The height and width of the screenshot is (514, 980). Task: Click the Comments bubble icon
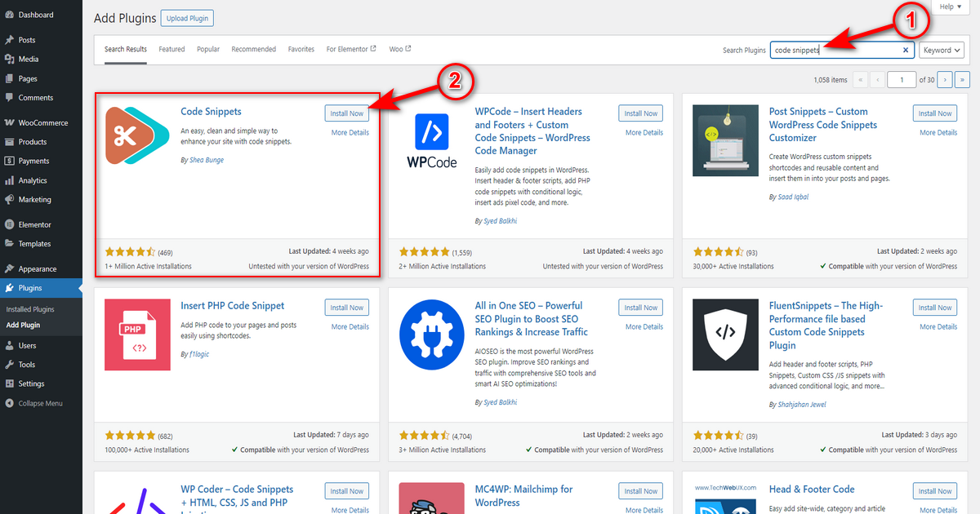(x=9, y=98)
